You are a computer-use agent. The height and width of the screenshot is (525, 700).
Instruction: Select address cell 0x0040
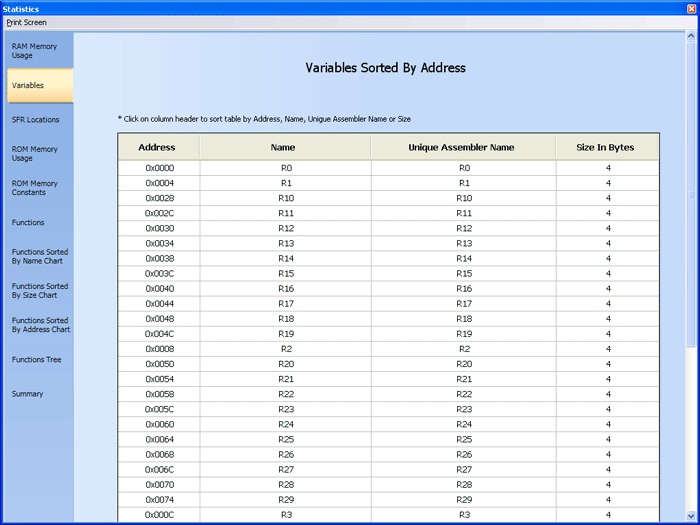click(x=159, y=288)
